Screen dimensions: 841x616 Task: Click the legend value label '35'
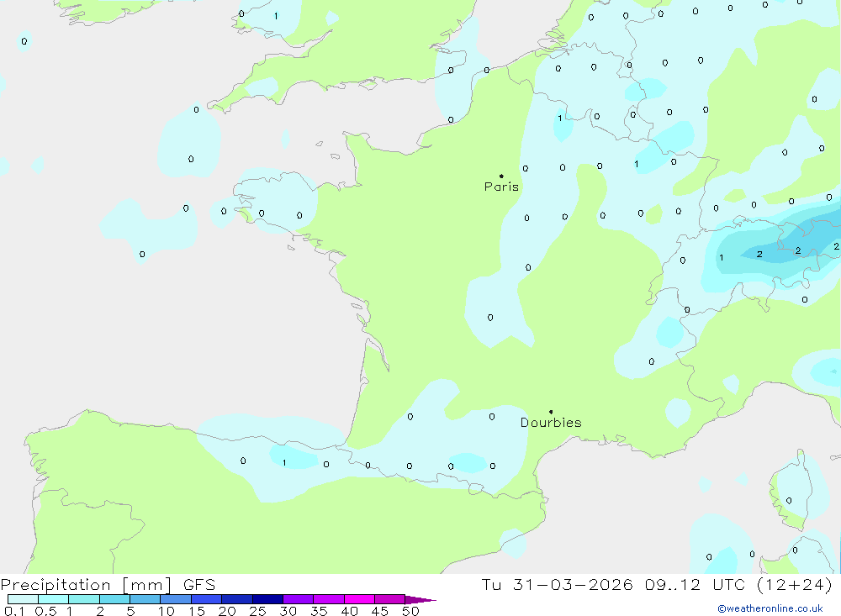[319, 611]
